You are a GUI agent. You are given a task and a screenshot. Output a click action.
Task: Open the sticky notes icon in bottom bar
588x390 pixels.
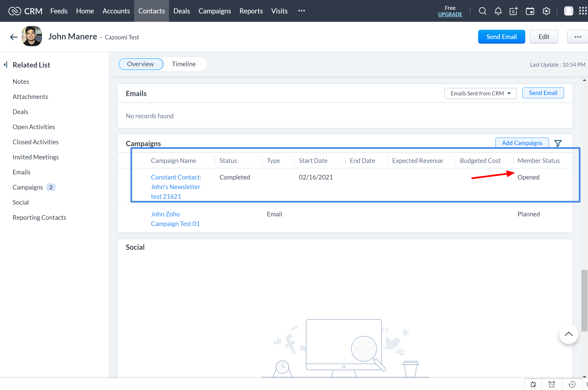533,384
